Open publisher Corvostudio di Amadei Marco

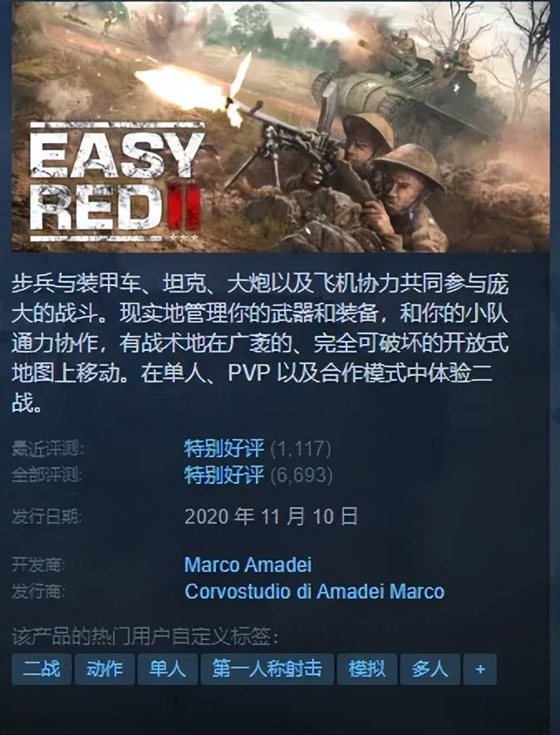point(314,591)
